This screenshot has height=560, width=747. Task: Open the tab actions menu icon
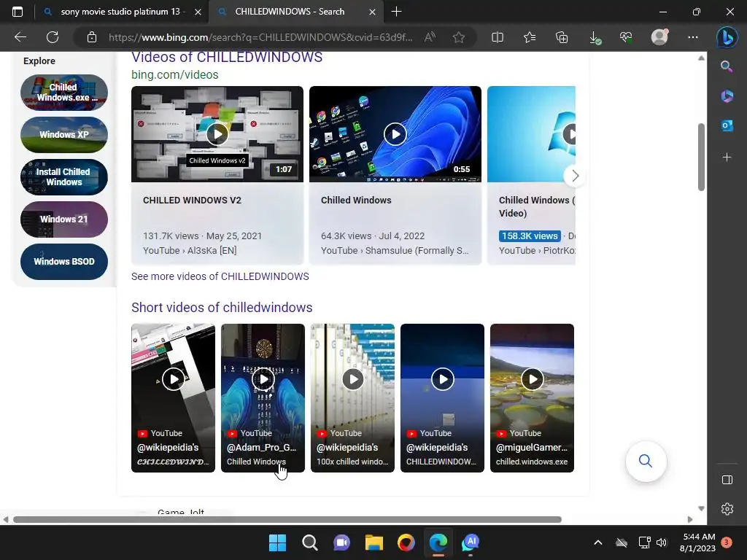[18, 12]
